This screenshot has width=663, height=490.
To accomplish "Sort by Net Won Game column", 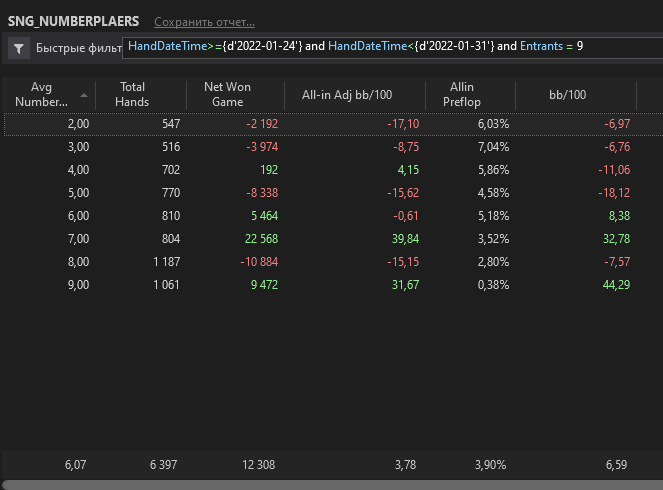I will [227, 94].
